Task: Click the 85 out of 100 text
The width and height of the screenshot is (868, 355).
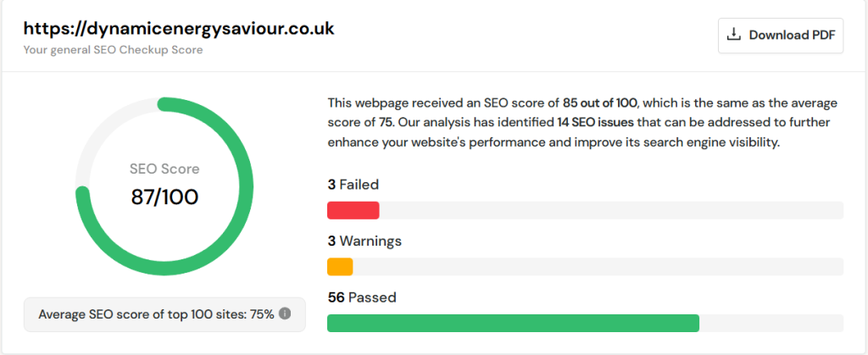Action: 600,103
